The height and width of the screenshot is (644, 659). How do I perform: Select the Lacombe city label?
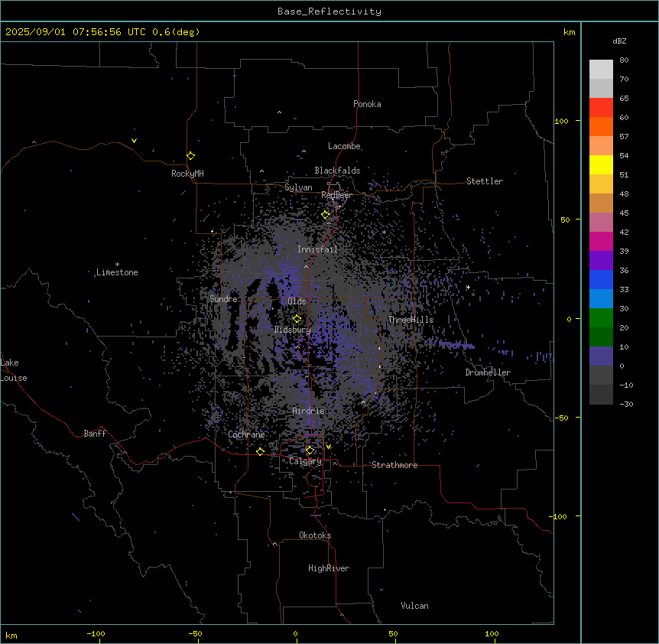coord(344,146)
